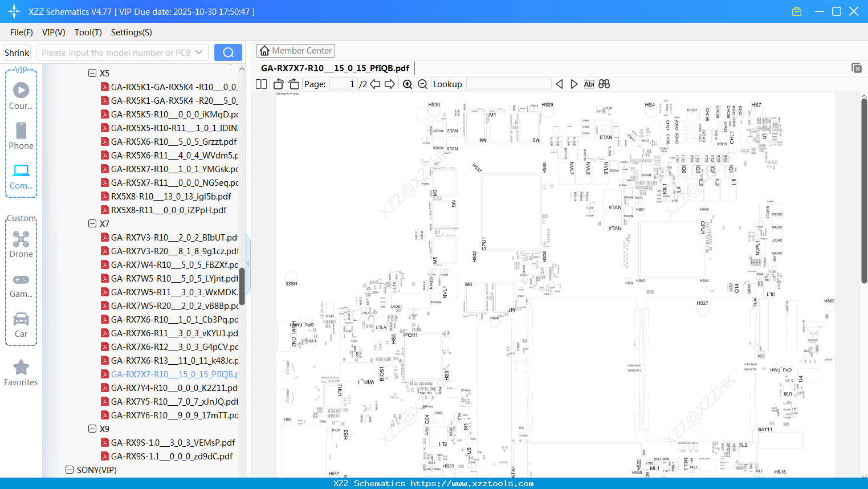Toggle the Abi whole-word match icon
The height and width of the screenshot is (489, 868).
(589, 84)
